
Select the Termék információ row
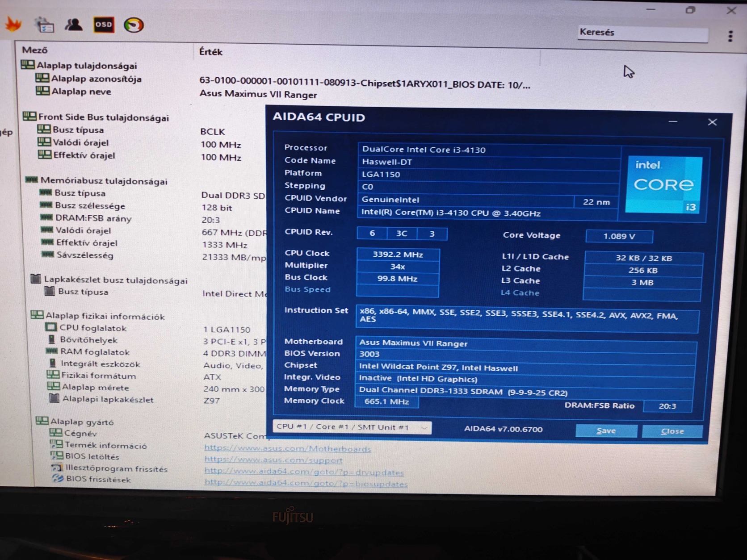(98, 445)
